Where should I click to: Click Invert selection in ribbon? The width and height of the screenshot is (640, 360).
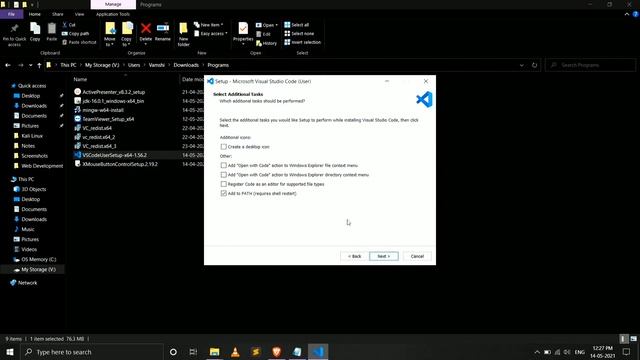pos(302,42)
